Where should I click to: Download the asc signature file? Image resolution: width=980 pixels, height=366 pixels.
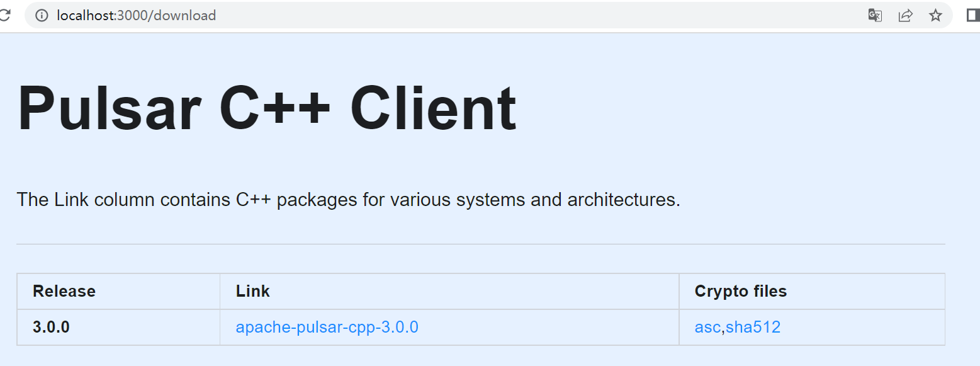click(x=707, y=327)
